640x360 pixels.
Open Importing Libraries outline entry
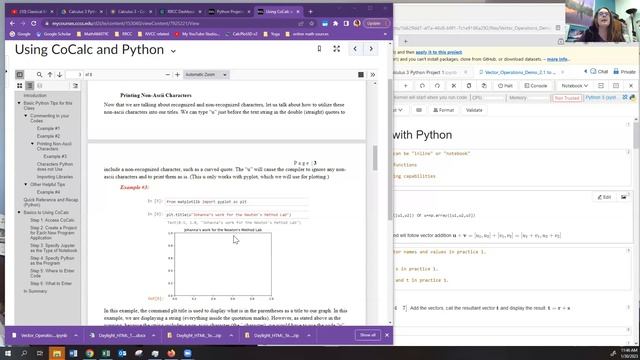click(x=55, y=177)
